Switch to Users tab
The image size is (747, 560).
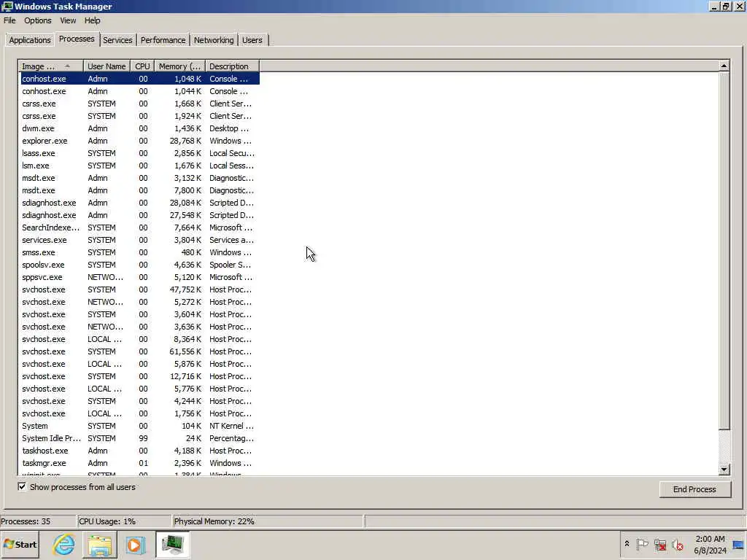click(x=252, y=40)
